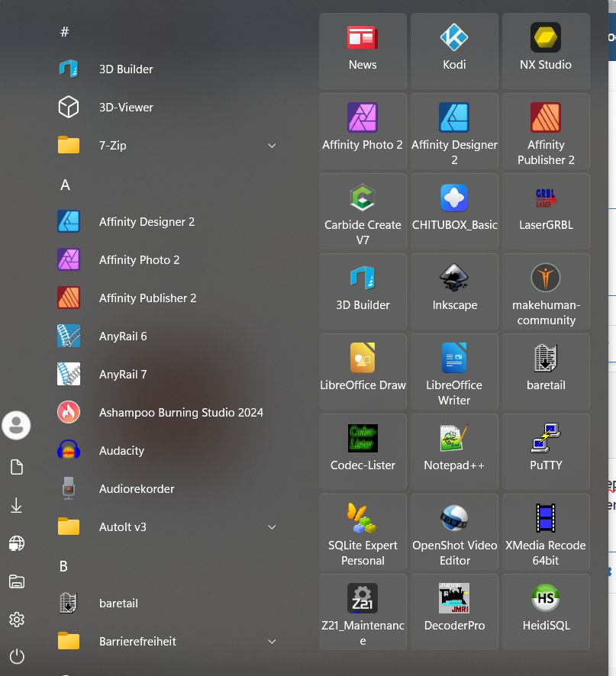Open the Barrierefreiheit folder entry

pyautogui.click(x=168, y=641)
